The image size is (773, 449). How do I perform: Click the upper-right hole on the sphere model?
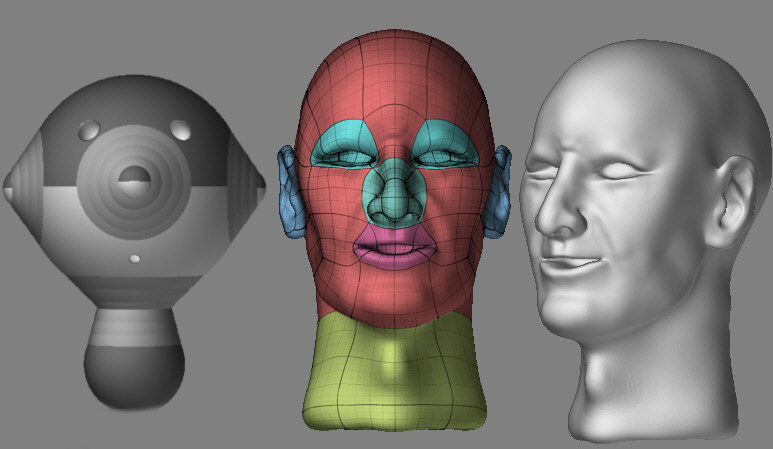point(181,129)
